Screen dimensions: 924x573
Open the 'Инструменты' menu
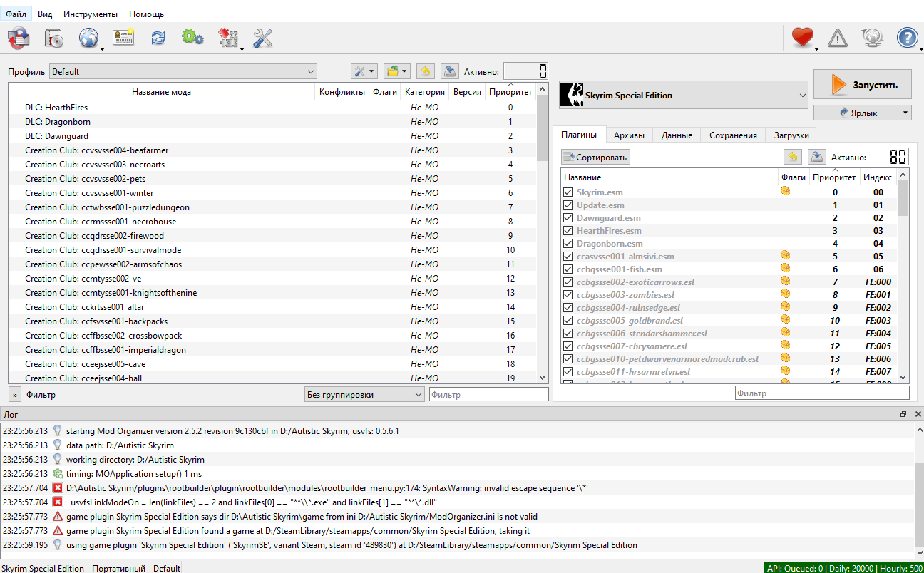click(x=91, y=14)
